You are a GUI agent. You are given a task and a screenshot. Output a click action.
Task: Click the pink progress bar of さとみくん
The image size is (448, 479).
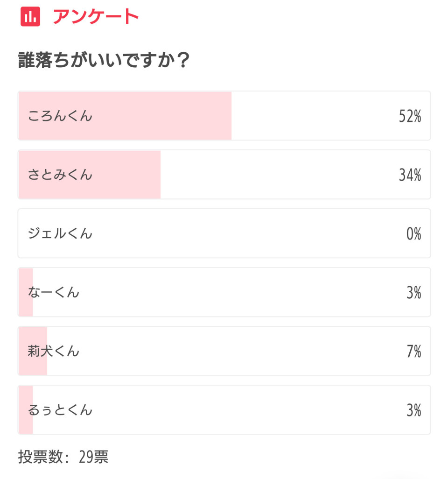pyautogui.click(x=90, y=175)
